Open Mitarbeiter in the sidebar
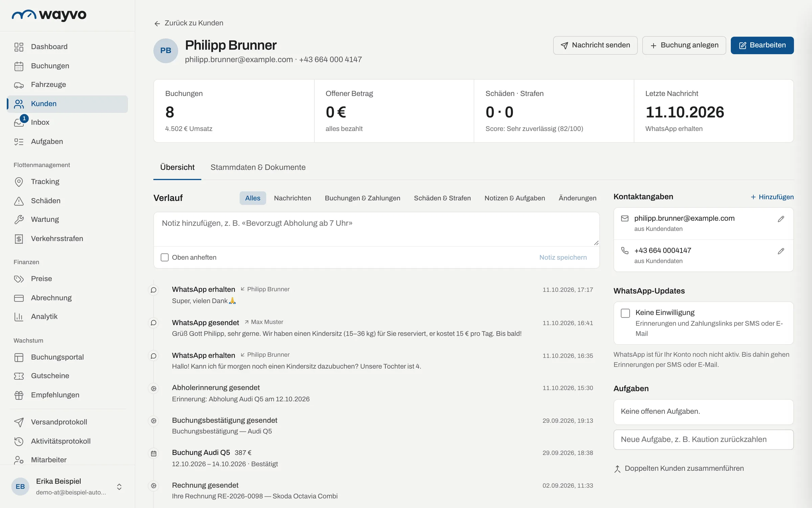Image resolution: width=812 pixels, height=508 pixels. tap(67, 460)
